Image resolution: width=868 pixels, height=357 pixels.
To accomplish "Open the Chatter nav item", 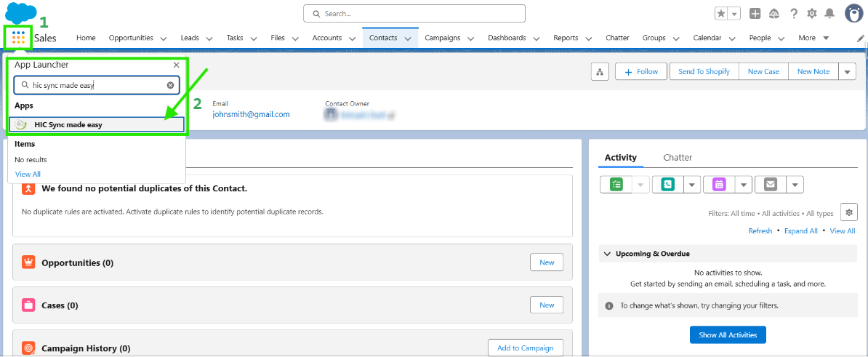I will 617,38.
